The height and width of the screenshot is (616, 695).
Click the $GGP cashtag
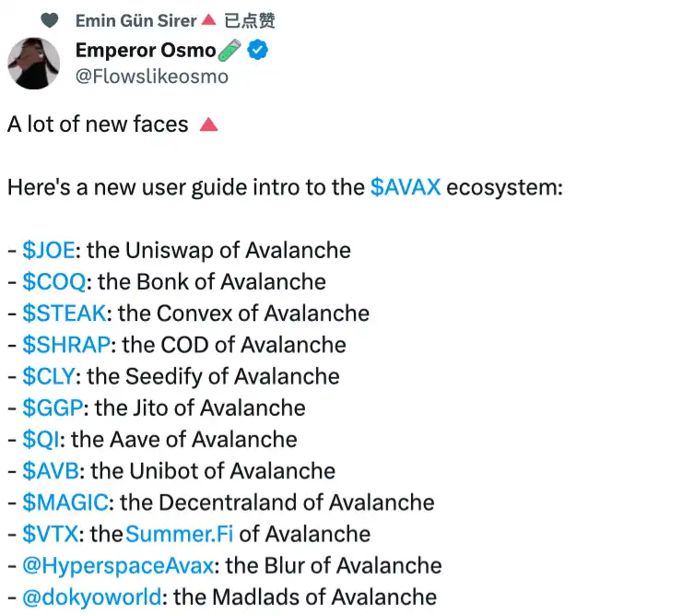53,408
